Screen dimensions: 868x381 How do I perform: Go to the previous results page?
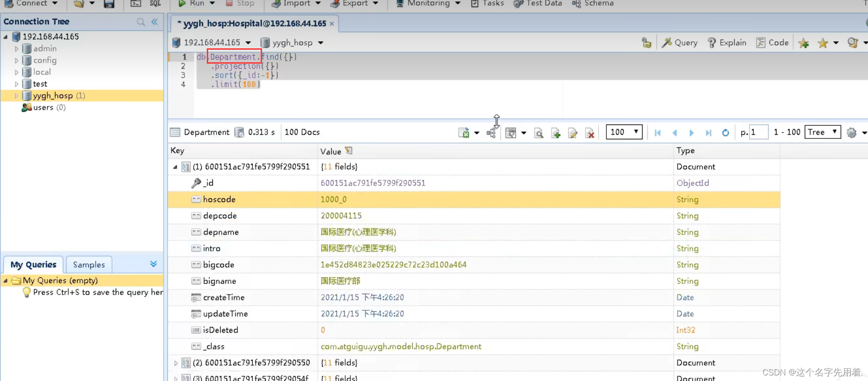point(675,133)
